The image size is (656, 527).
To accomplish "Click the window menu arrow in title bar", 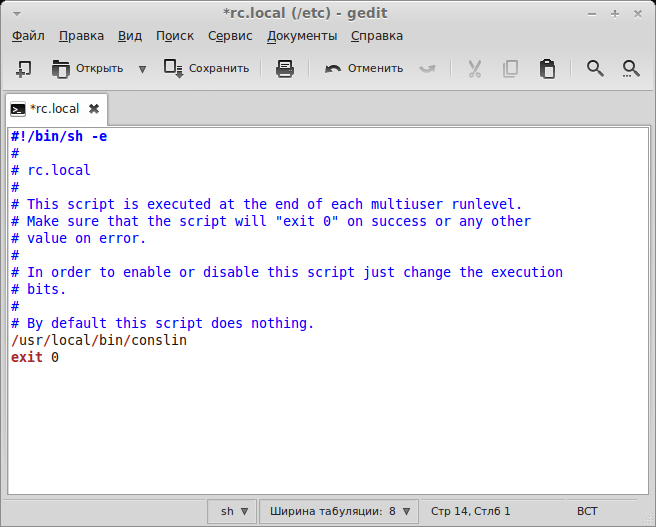I will tap(17, 14).
